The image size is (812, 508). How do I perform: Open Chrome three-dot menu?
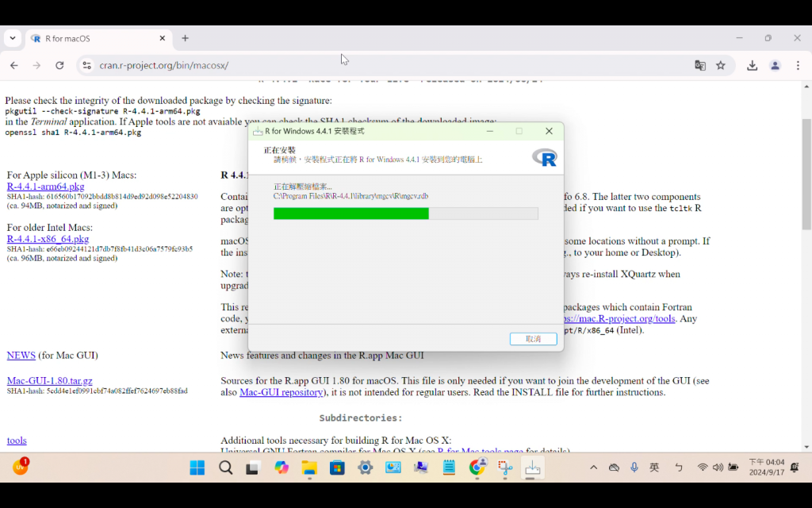798,65
